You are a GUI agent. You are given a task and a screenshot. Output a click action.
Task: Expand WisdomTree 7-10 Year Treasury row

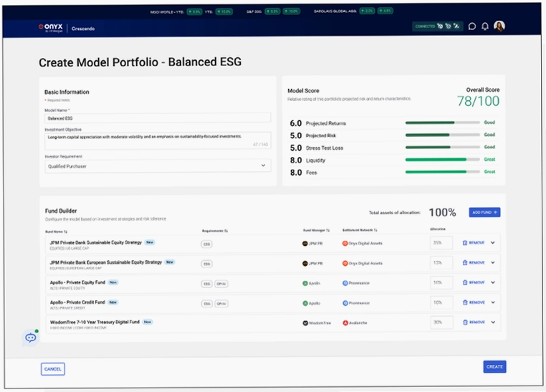tap(493, 322)
